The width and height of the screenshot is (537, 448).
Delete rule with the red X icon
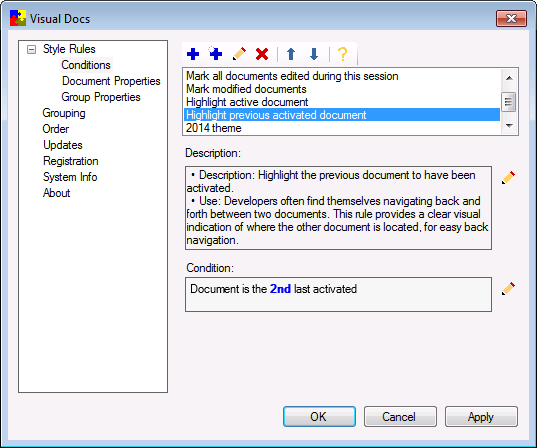coord(262,54)
